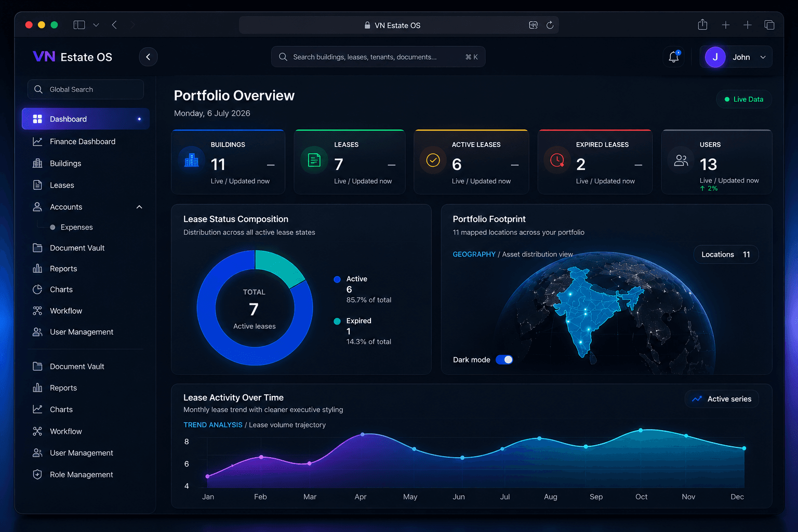Open the notifications bell
This screenshot has width=798, height=532.
[x=674, y=57]
